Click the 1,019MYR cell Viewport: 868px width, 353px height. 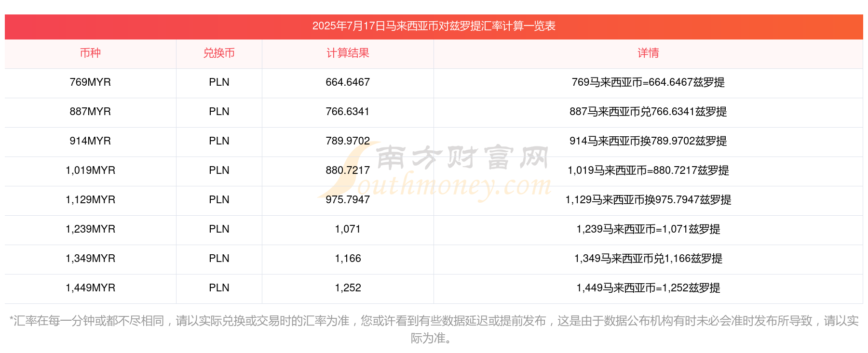[90, 170]
